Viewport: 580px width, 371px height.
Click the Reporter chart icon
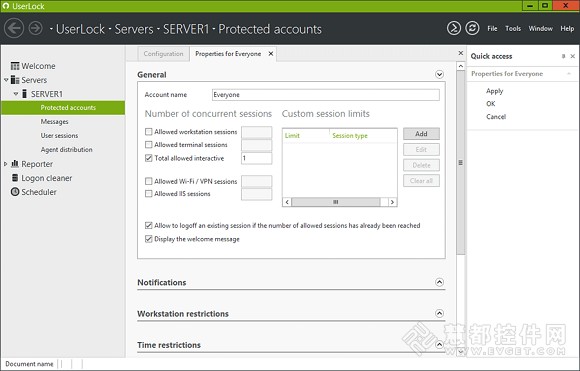[x=15, y=163]
